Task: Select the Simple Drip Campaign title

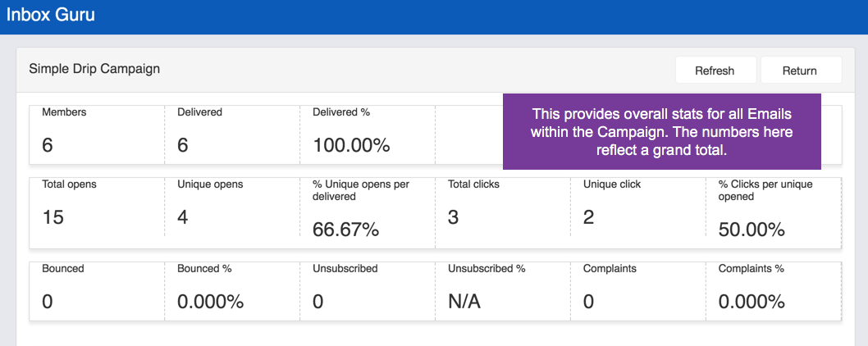Action: [x=94, y=69]
